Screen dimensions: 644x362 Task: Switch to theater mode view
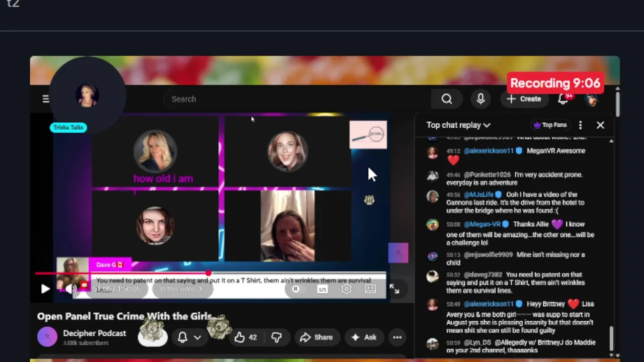point(371,289)
